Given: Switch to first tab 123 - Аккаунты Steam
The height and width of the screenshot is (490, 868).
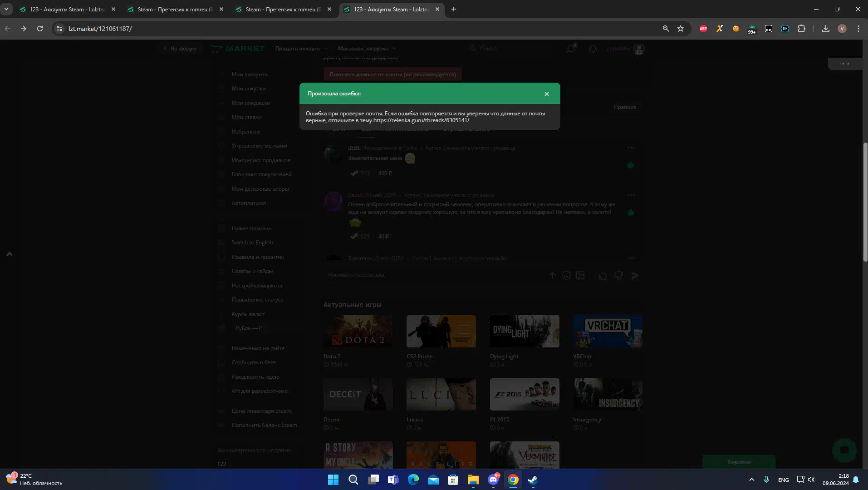Looking at the screenshot, I should [67, 9].
